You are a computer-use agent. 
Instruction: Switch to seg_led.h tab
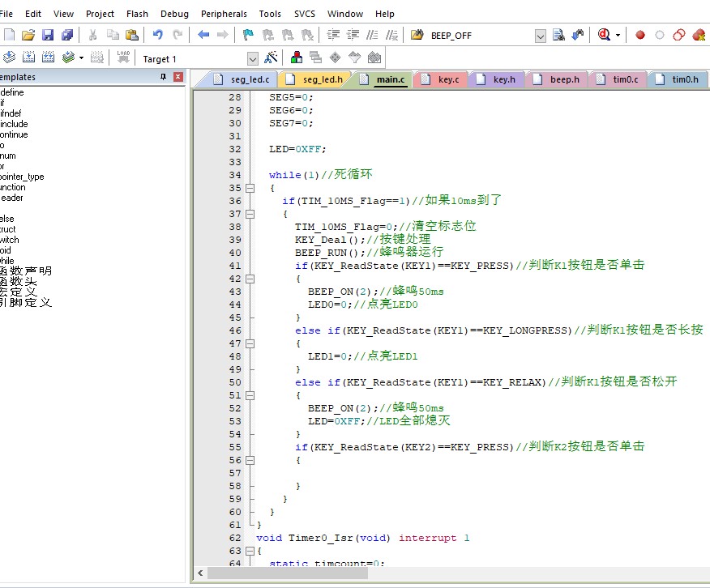(315, 79)
